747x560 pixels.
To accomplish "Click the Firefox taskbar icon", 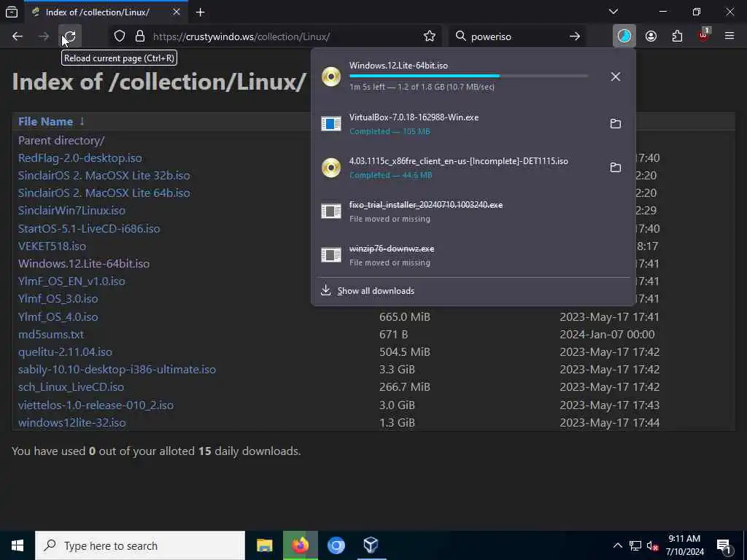I will pos(300,545).
